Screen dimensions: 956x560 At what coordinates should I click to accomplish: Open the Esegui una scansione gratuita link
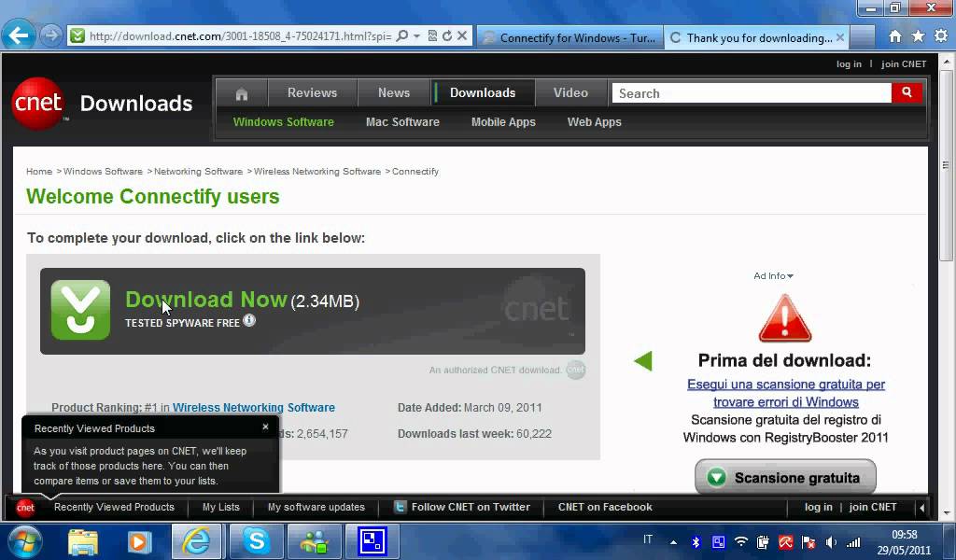(x=786, y=393)
